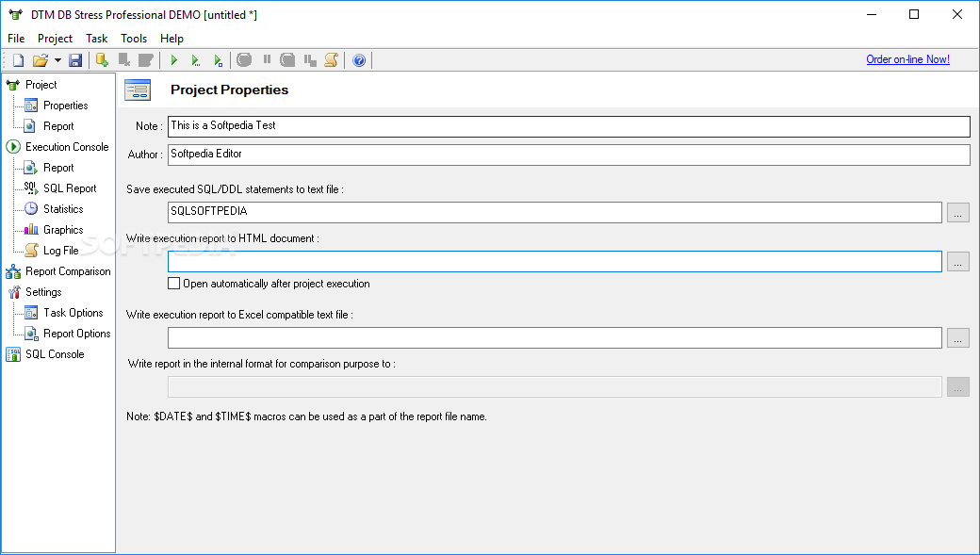Image resolution: width=980 pixels, height=555 pixels.
Task: Click the grayed cascading squares icon
Action: click(310, 60)
